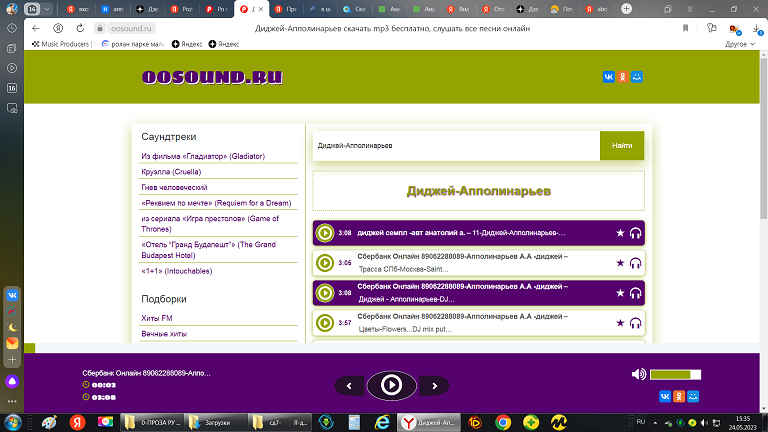768x432 pixels.
Task: Share via VK icon in site header
Action: (x=608, y=77)
